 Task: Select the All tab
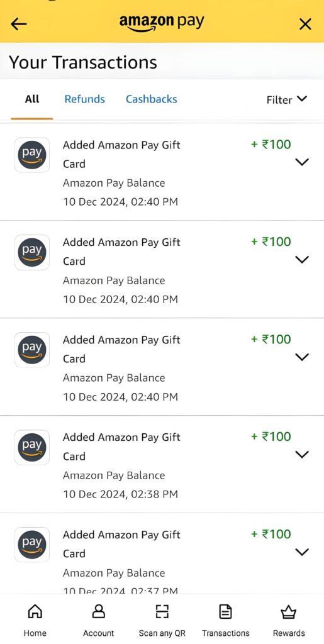click(32, 99)
